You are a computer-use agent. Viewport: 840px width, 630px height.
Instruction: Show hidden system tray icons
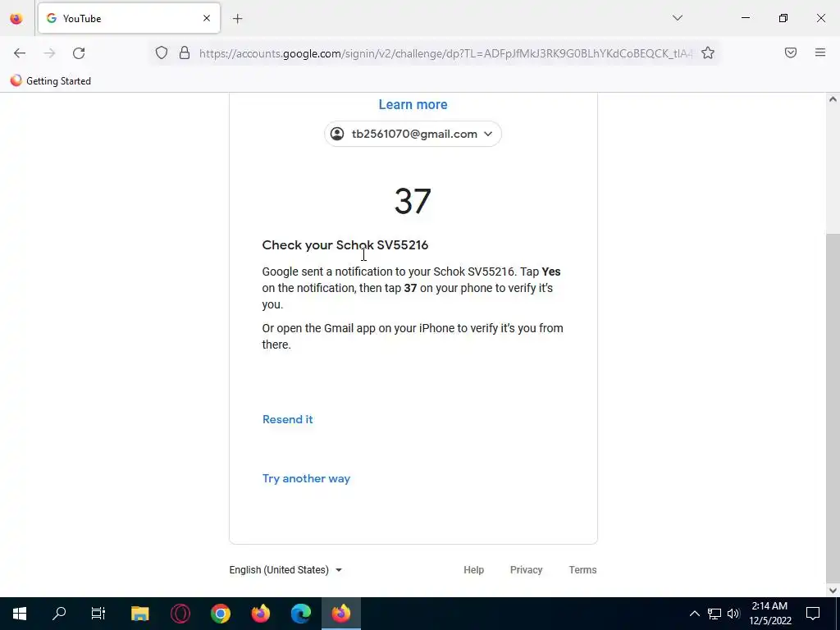(x=694, y=614)
